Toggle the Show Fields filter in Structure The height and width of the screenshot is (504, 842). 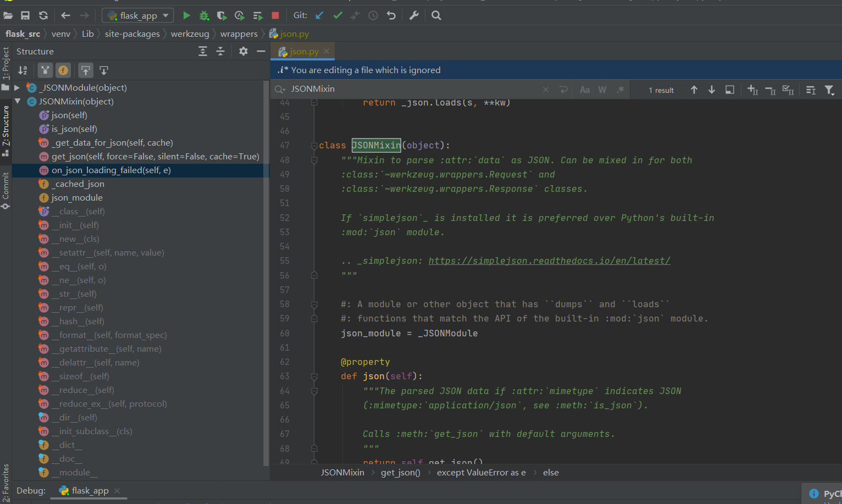pos(63,70)
